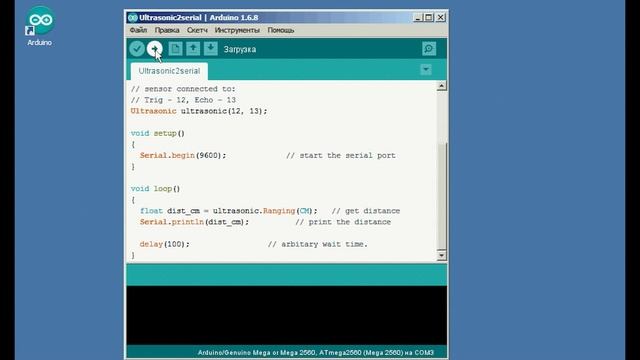Maximize the Arduino window

(429, 18)
